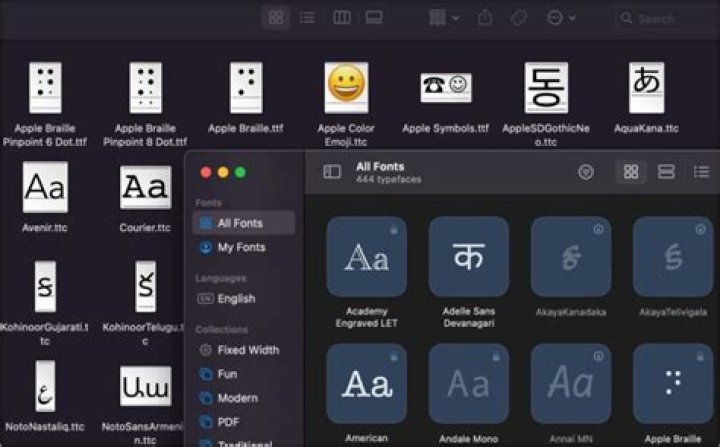The width and height of the screenshot is (720, 447).
Task: Click lock icon on Apple Braille tile
Action: point(700,356)
